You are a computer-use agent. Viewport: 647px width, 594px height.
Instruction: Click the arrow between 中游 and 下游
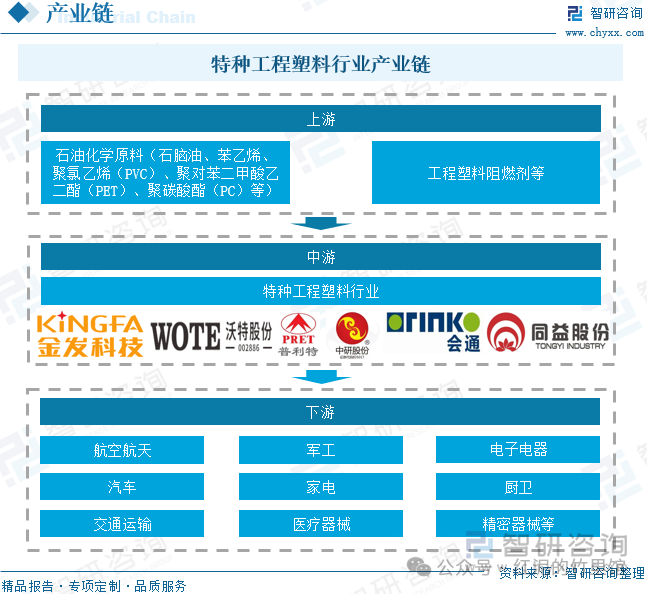click(x=321, y=377)
